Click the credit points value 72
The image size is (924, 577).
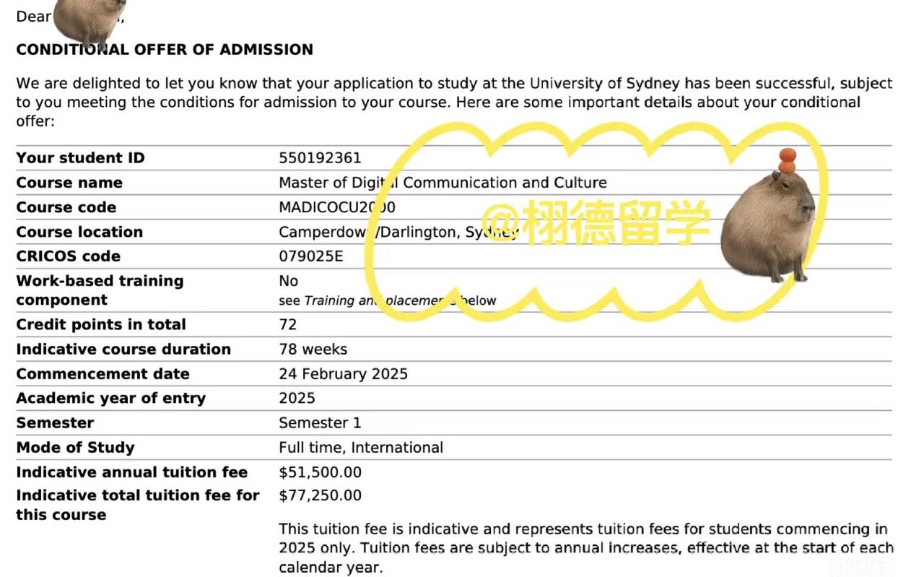tap(287, 324)
